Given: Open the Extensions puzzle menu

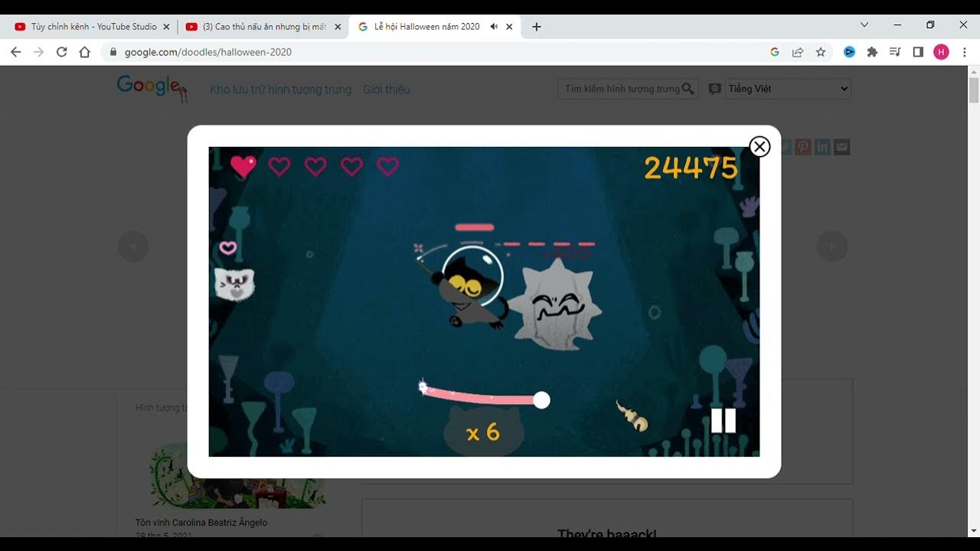Looking at the screenshot, I should pos(872,52).
